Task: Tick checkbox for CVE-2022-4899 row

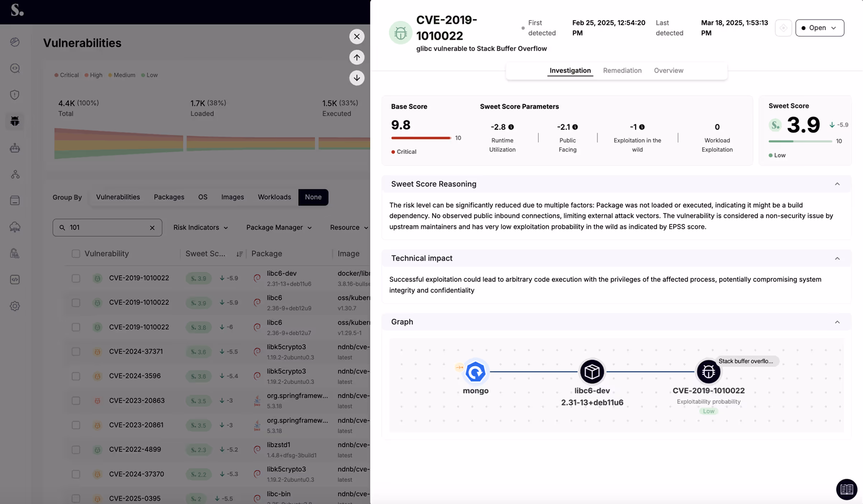Action: 76,450
